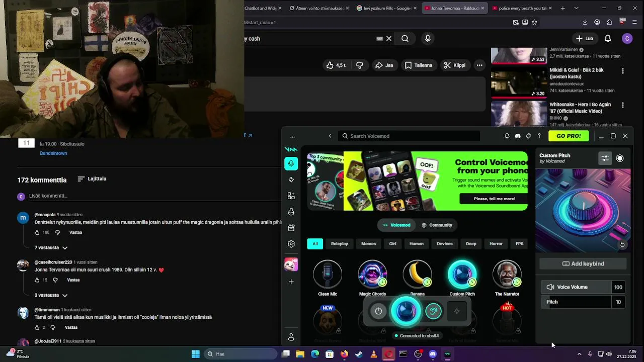Clear the YouTube search text
The width and height of the screenshot is (644, 362).
tap(389, 38)
